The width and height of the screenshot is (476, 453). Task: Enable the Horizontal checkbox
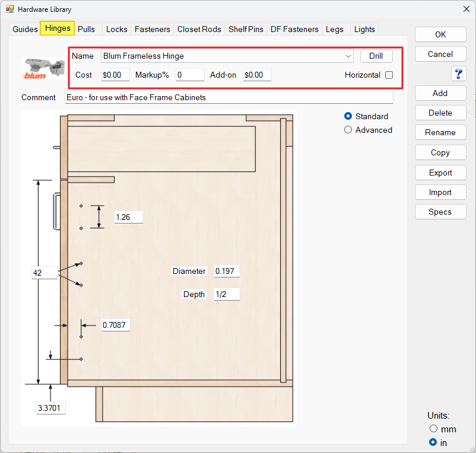pyautogui.click(x=389, y=75)
